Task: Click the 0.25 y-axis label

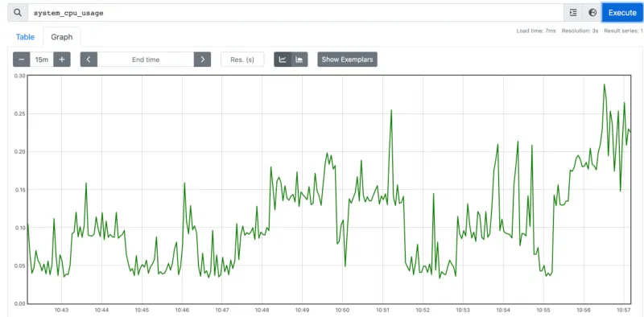Action: pyautogui.click(x=19, y=113)
